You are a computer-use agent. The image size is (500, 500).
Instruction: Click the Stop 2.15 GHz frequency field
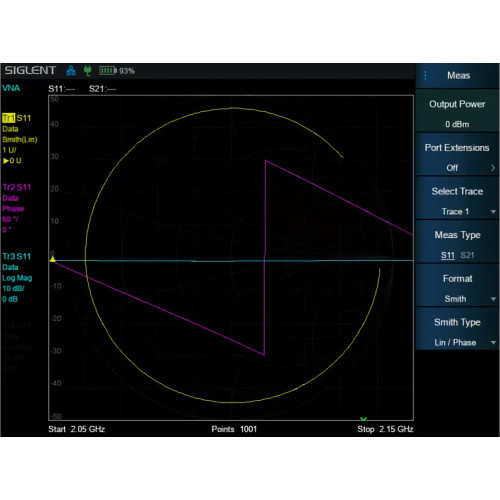(x=385, y=429)
